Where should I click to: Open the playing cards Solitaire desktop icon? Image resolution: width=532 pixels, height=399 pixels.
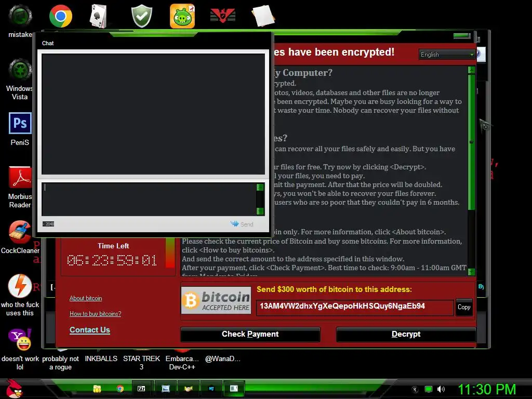(x=98, y=16)
